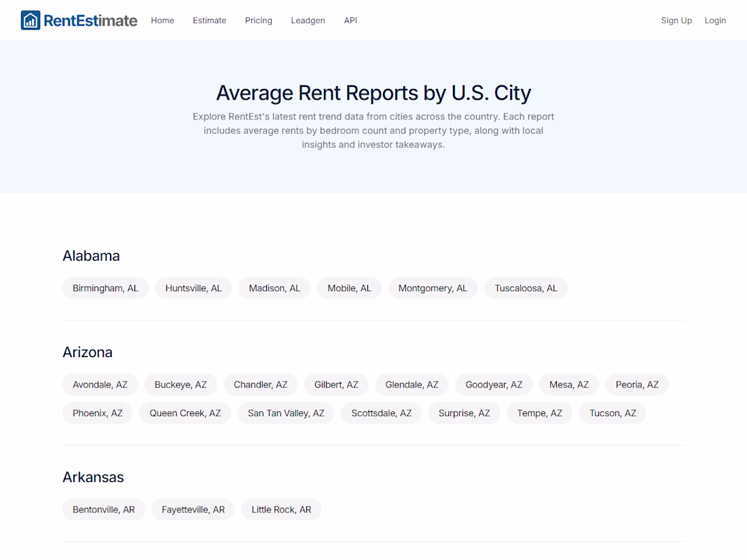Open the Home menu item
Viewport: 747px width, 560px height.
(162, 20)
